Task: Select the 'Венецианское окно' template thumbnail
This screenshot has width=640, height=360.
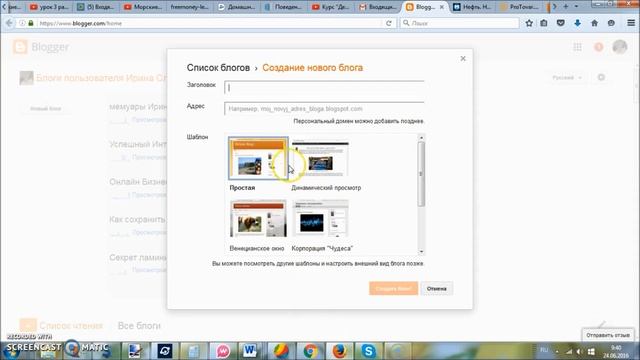Action: tap(258, 218)
